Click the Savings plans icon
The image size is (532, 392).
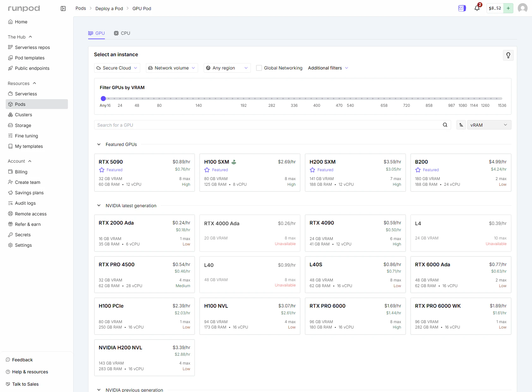pos(10,193)
